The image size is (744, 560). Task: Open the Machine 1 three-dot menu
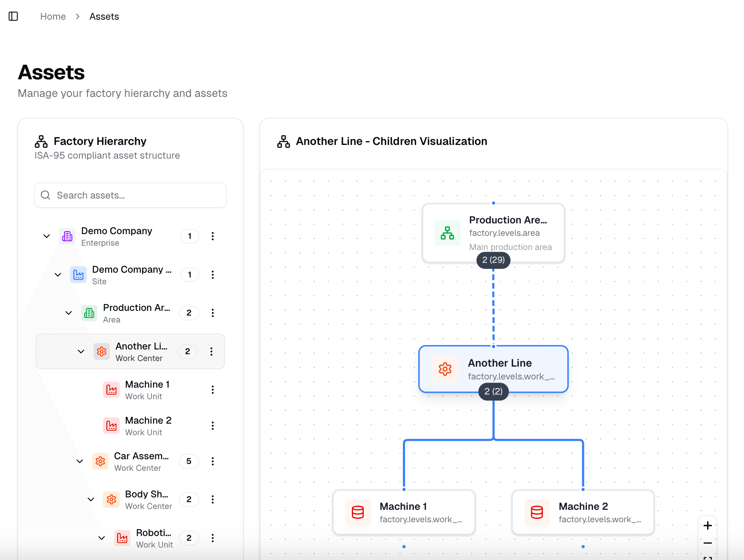(x=212, y=390)
